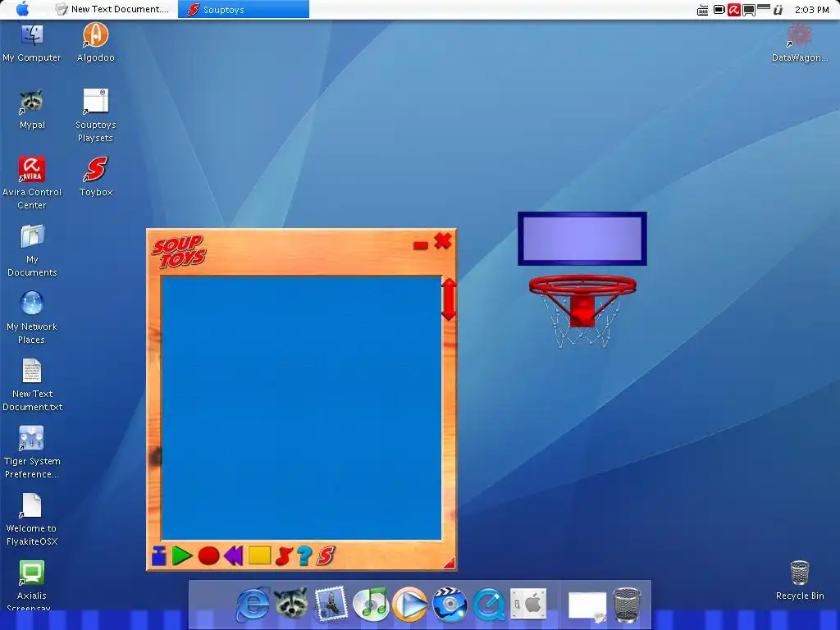
Task: Click the red up-down arrow scroller in toybox
Action: [449, 299]
